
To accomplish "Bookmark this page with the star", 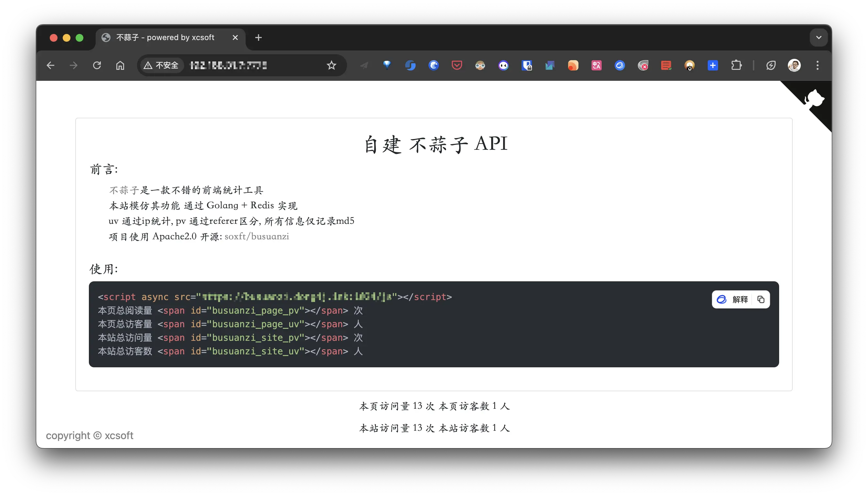I will pos(331,65).
